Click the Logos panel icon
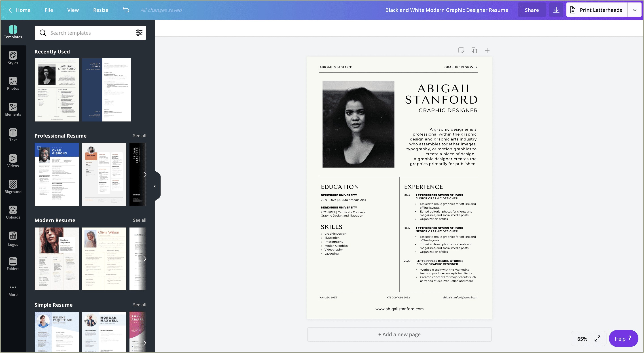 point(13,239)
